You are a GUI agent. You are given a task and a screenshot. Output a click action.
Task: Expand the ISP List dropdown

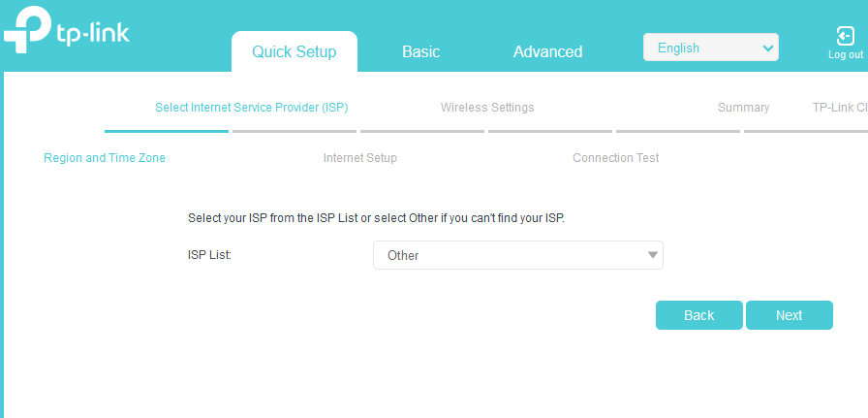pos(517,255)
